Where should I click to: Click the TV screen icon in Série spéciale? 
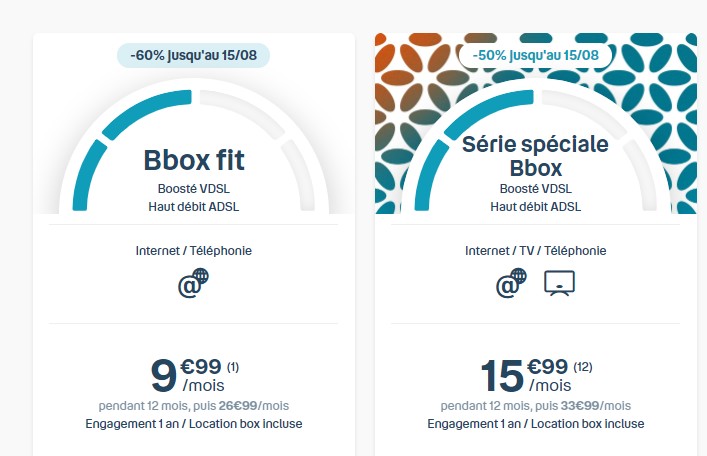560,285
